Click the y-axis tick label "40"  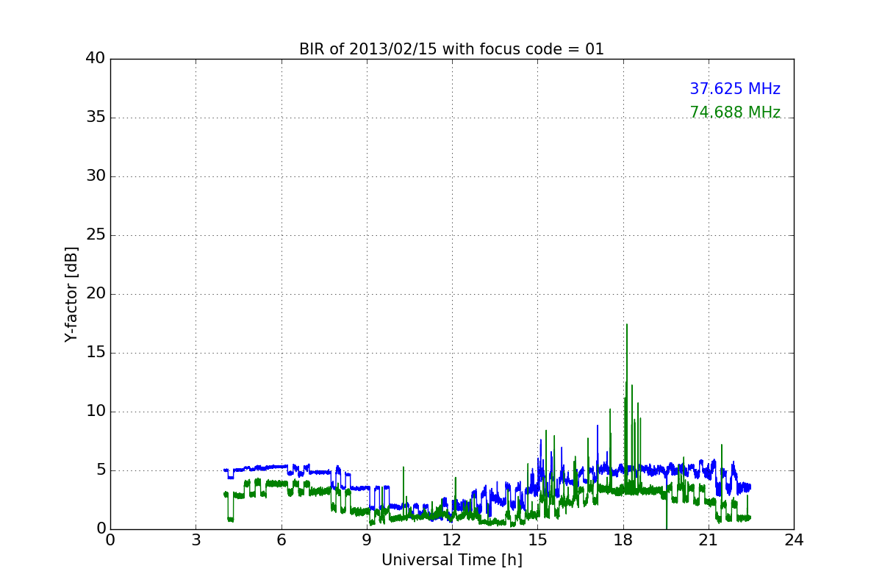(x=96, y=59)
